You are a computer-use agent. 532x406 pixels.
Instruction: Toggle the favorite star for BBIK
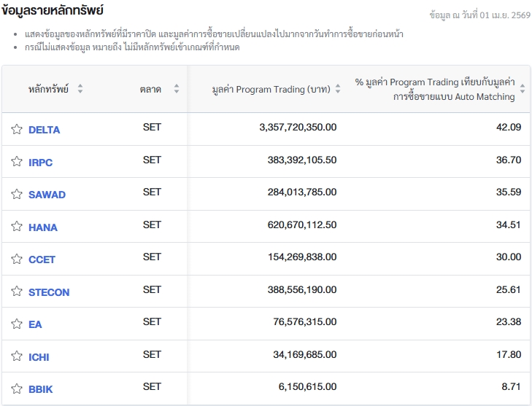point(17,389)
